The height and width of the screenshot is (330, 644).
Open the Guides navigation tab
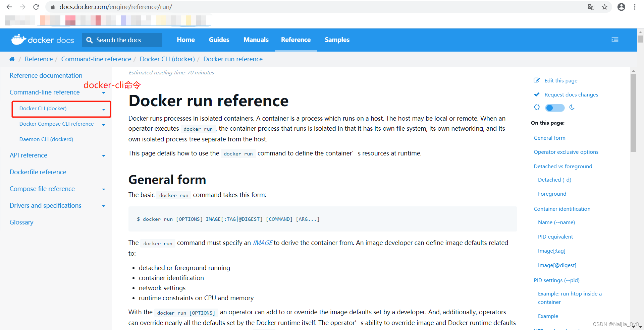click(x=219, y=40)
